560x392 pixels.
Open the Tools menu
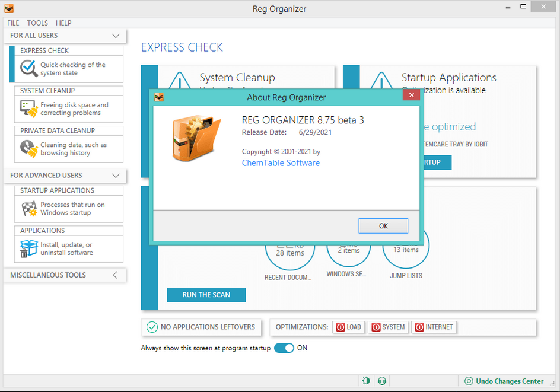coord(37,23)
